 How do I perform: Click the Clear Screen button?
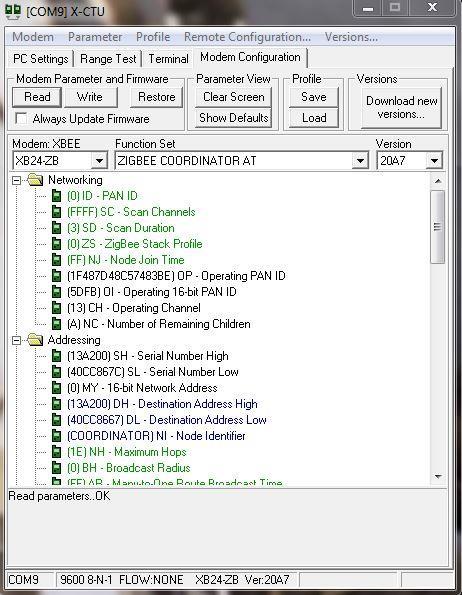(x=234, y=97)
